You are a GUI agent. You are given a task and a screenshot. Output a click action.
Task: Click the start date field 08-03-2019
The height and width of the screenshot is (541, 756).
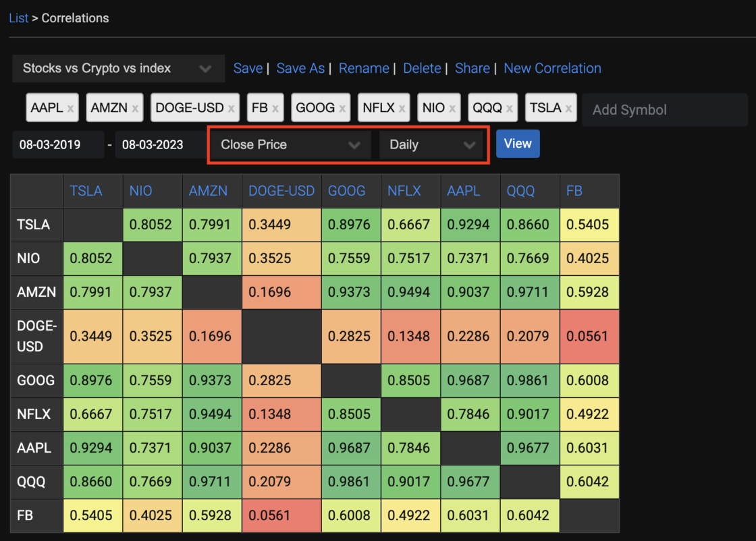click(x=58, y=144)
